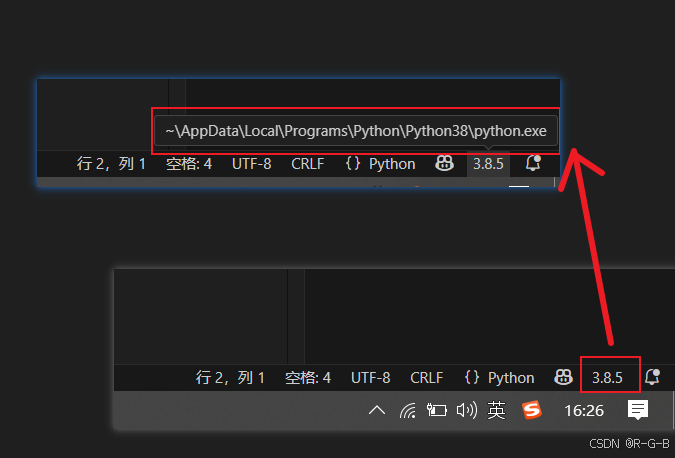
Task: Click the ~\AppData\Local\Programs\Python\Python38\python.exe tooltip
Action: point(356,130)
